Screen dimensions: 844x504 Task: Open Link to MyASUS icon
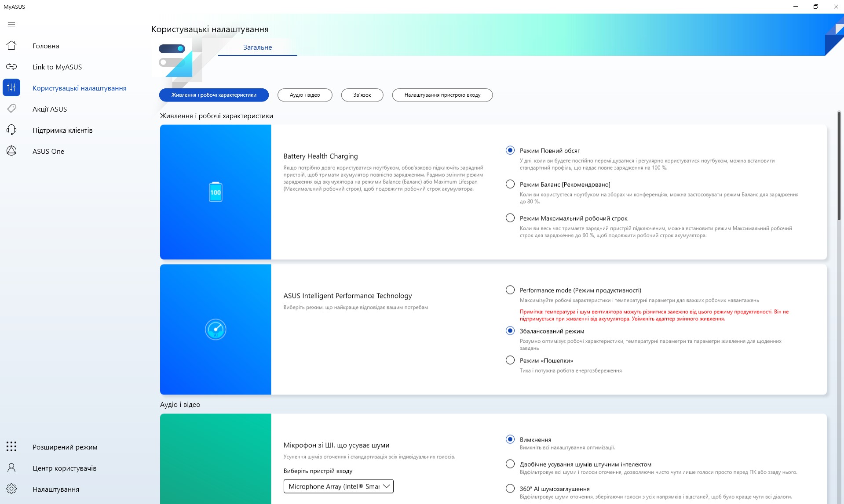tap(11, 67)
